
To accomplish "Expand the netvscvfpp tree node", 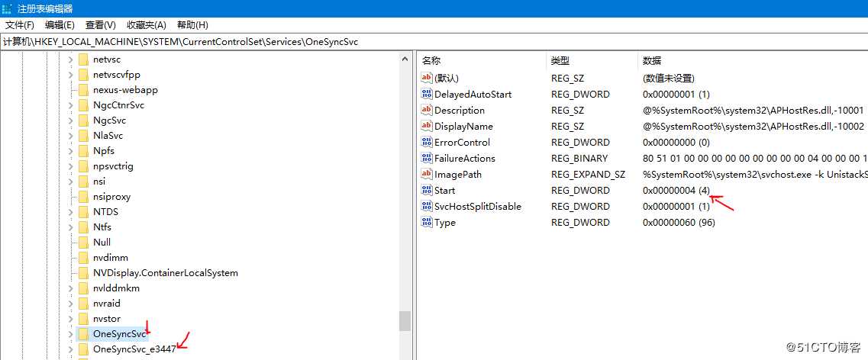I will click(x=70, y=75).
